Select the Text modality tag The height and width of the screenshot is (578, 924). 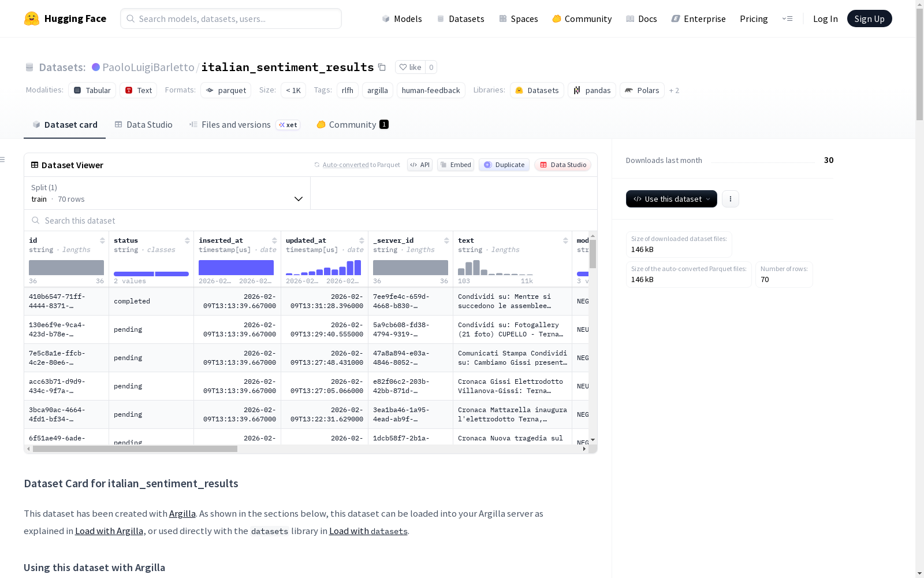point(139,90)
